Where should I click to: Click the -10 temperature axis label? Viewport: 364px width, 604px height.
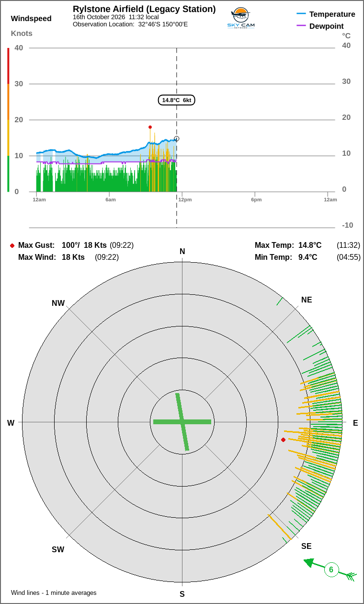coord(348,225)
